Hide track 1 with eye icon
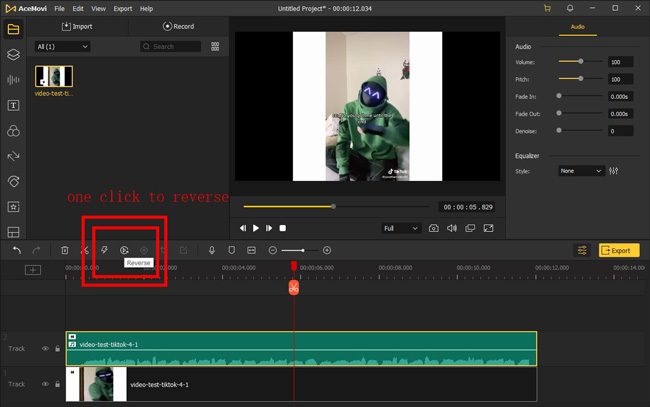 pos(45,384)
